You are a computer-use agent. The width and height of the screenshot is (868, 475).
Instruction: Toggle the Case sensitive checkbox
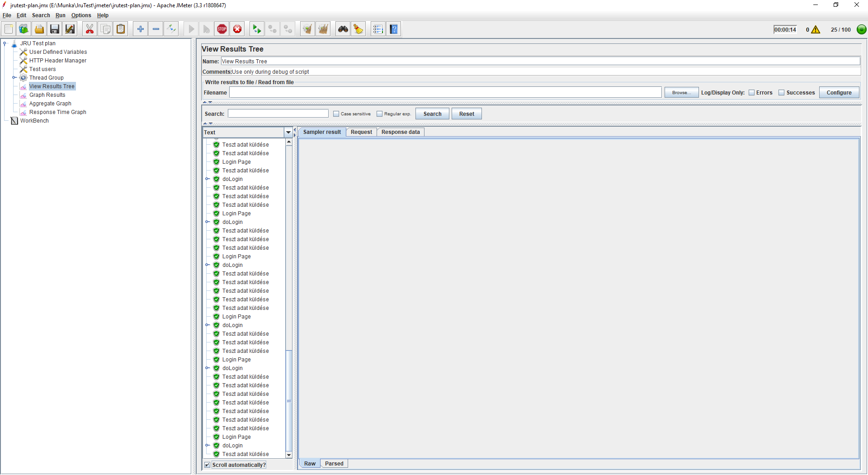[336, 114]
